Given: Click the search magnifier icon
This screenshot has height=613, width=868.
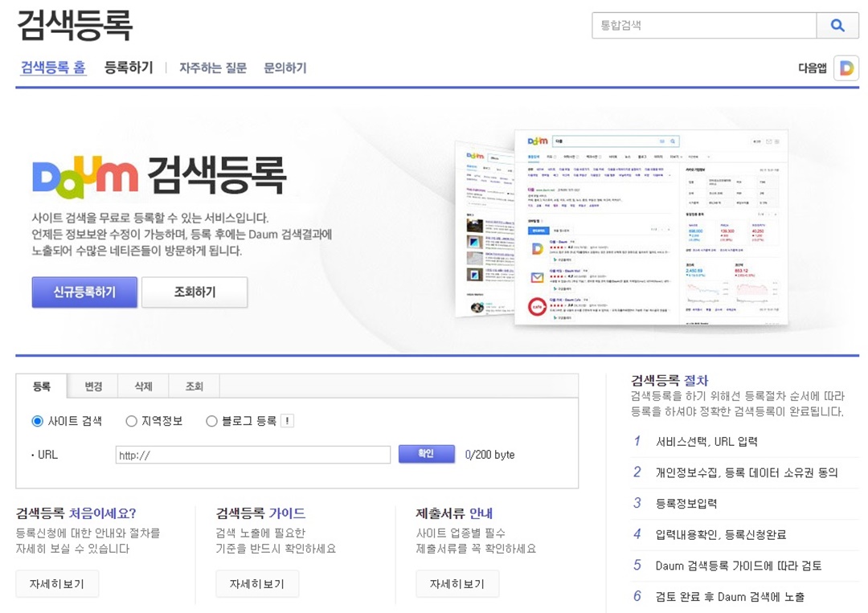Looking at the screenshot, I should (837, 26).
